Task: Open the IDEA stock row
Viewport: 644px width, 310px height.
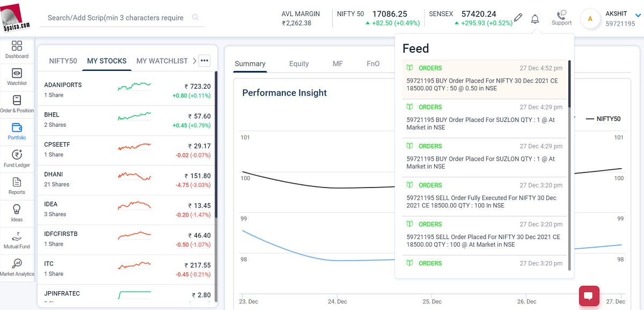Action: click(x=127, y=210)
